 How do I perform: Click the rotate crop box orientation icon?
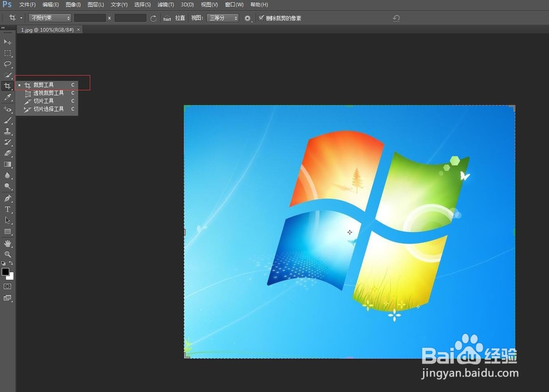click(153, 18)
